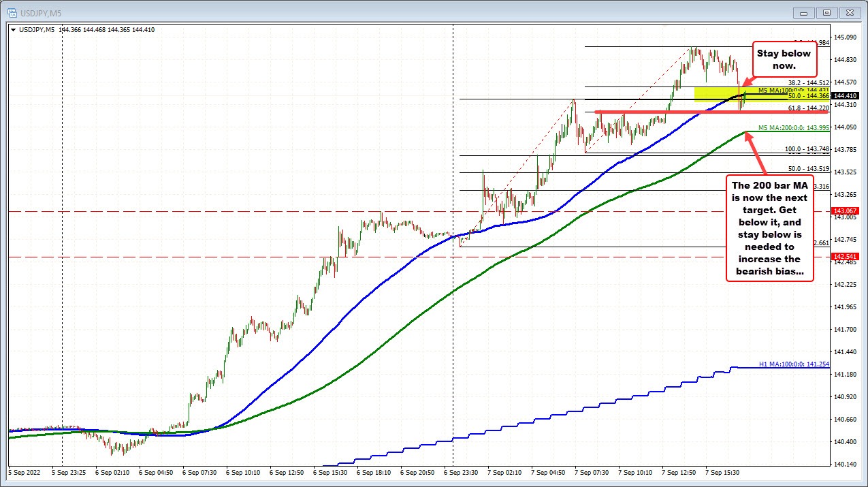Image resolution: width=868 pixels, height=487 pixels.
Task: Close the USDJPY,M5 chart window
Action: (x=849, y=12)
